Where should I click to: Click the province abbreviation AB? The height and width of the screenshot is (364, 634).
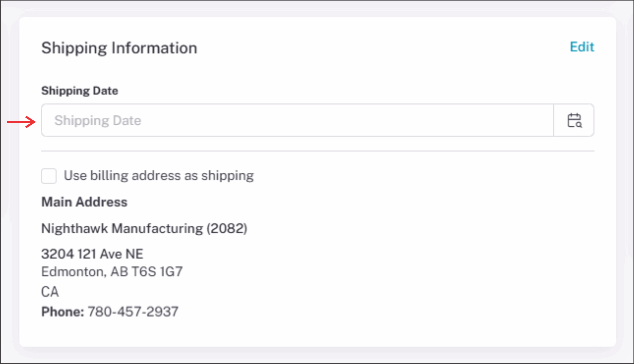(x=119, y=272)
